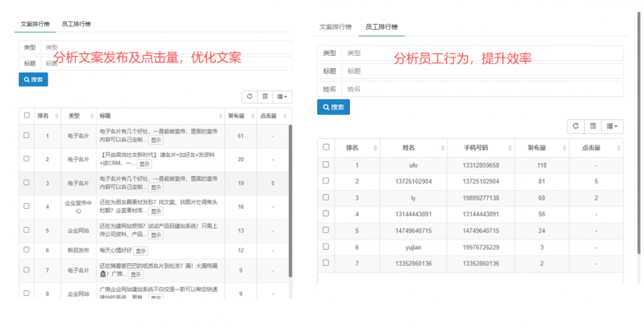Focus 姓名 input in employee panel
The image size is (644, 329).
pos(483,89)
